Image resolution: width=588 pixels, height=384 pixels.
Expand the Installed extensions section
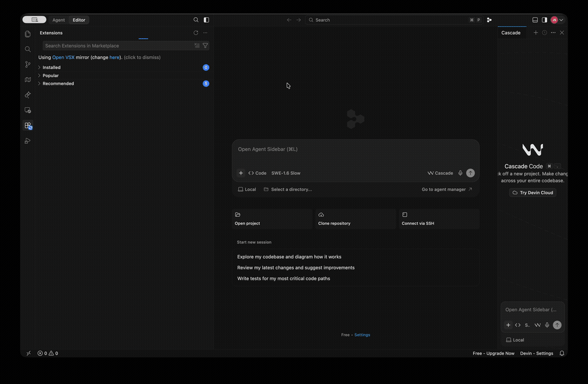tap(123, 68)
